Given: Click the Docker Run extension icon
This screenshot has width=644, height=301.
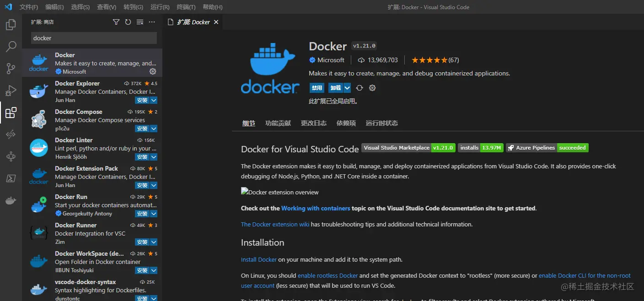Looking at the screenshot, I should click(39, 204).
